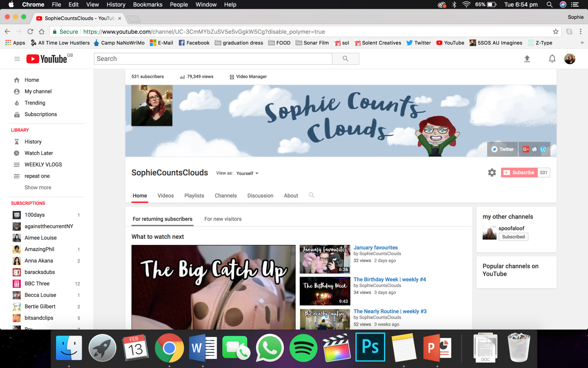The image size is (588, 368).
Task: Reload the page in Chrome
Action: tap(30, 32)
